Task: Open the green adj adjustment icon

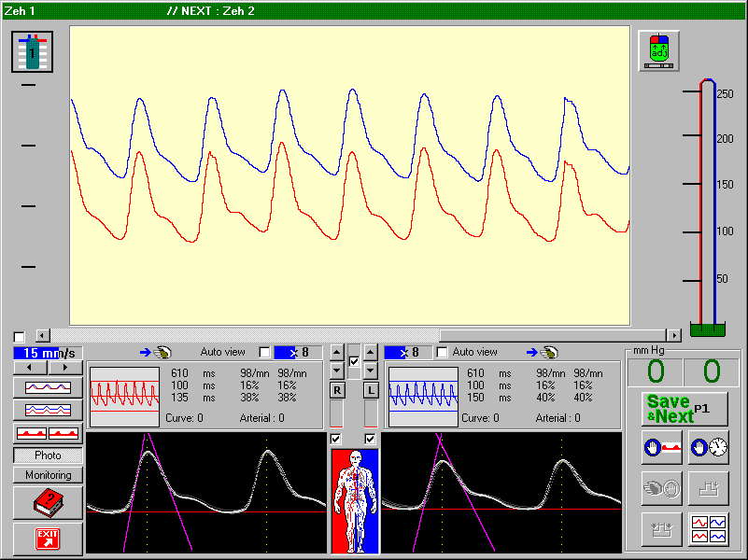Action: pos(658,51)
